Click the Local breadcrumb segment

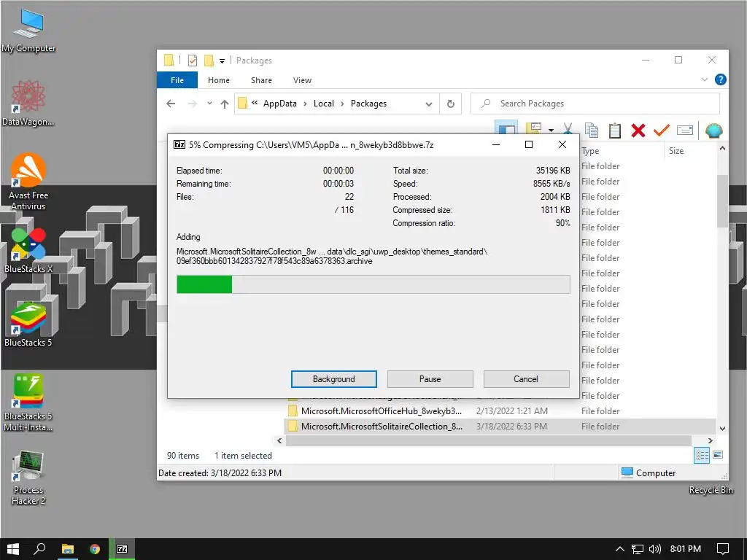pos(323,104)
